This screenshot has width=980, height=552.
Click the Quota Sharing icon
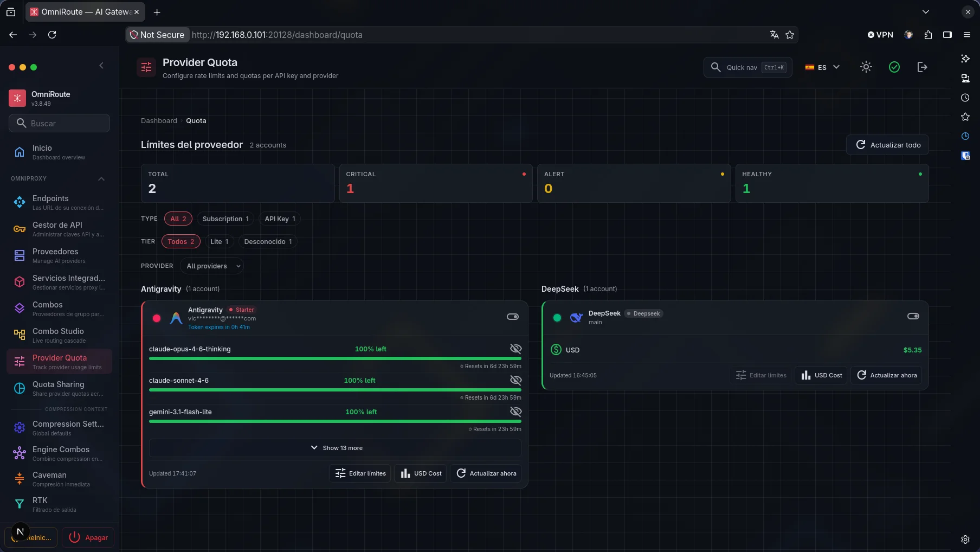click(x=20, y=389)
